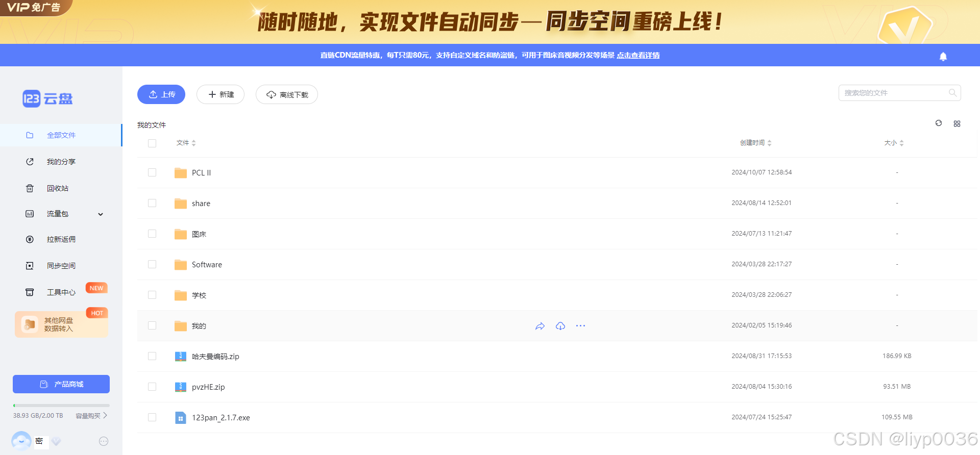Click the 同步空间重磅上线 banner

[x=490, y=22]
